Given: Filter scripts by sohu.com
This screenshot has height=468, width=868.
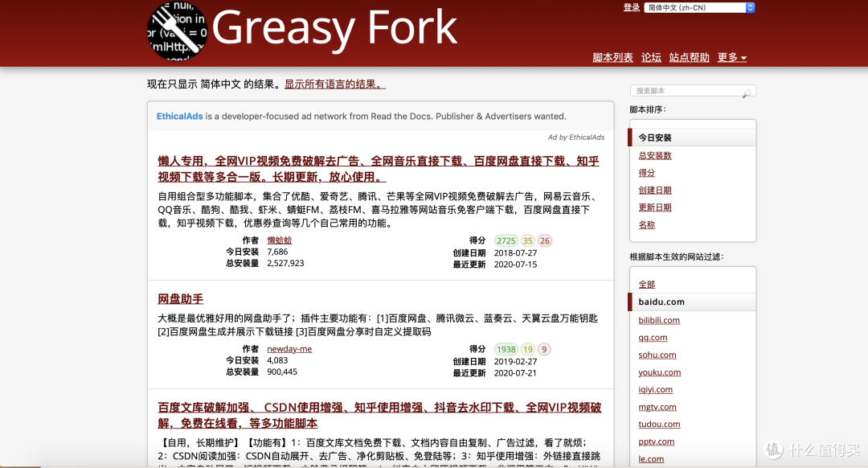Looking at the screenshot, I should pos(657,355).
